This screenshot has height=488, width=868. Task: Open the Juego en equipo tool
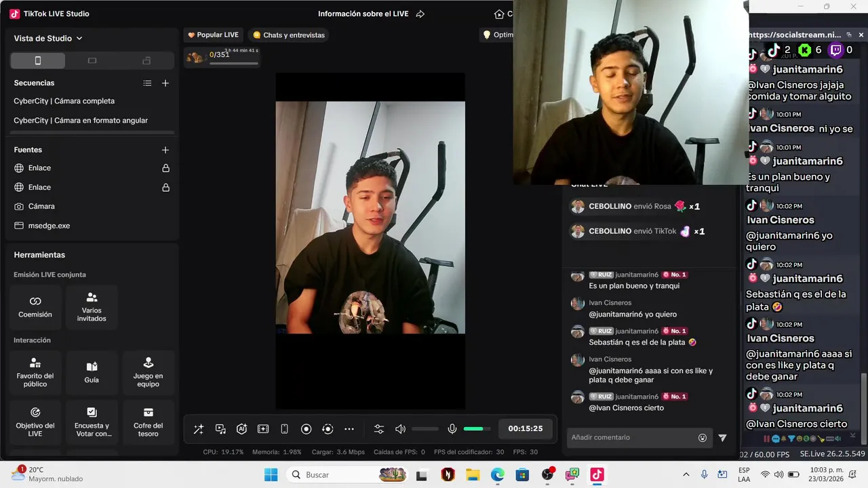click(x=148, y=372)
